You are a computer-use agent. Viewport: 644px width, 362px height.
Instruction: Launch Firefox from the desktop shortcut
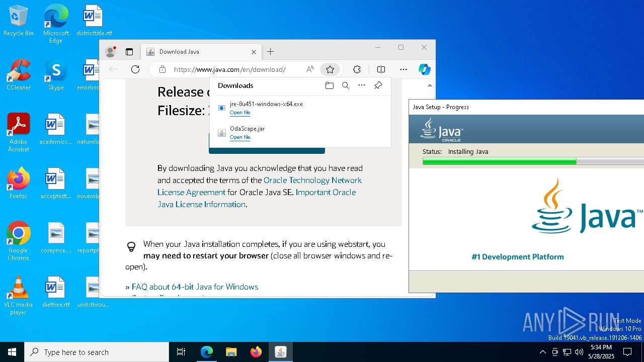[x=19, y=184]
